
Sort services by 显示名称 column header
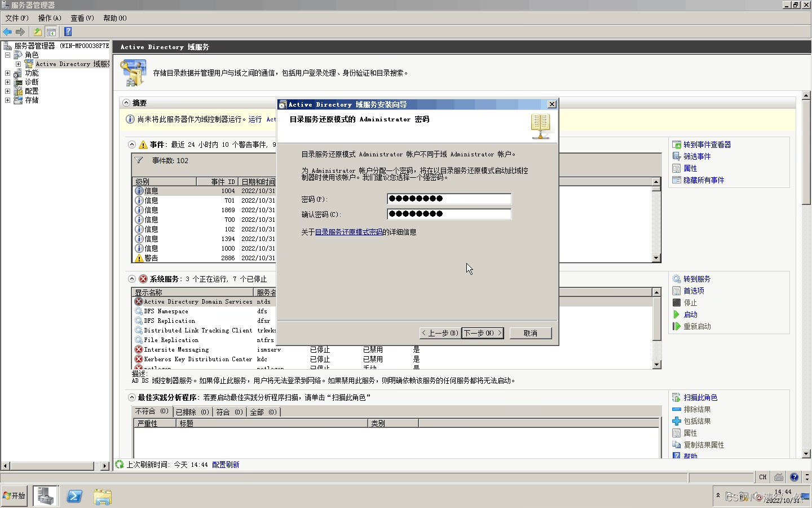(x=193, y=292)
